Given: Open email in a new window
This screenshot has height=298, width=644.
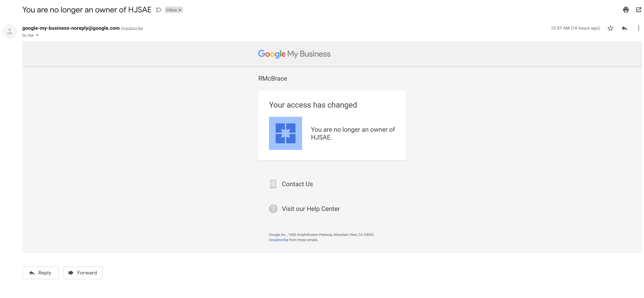Looking at the screenshot, I should (638, 10).
